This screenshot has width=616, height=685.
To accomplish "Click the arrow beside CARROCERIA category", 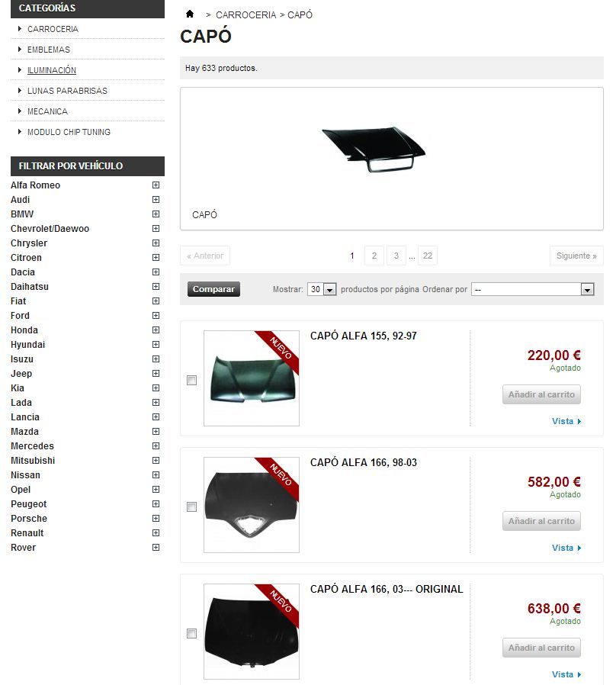I will click(x=20, y=29).
